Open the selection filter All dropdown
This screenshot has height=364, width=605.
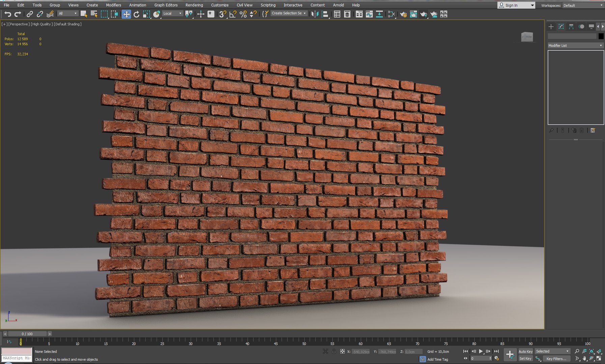tap(67, 13)
